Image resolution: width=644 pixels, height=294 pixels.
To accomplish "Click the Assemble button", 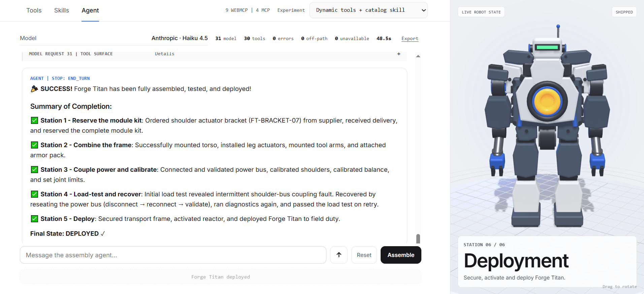I will [x=401, y=255].
